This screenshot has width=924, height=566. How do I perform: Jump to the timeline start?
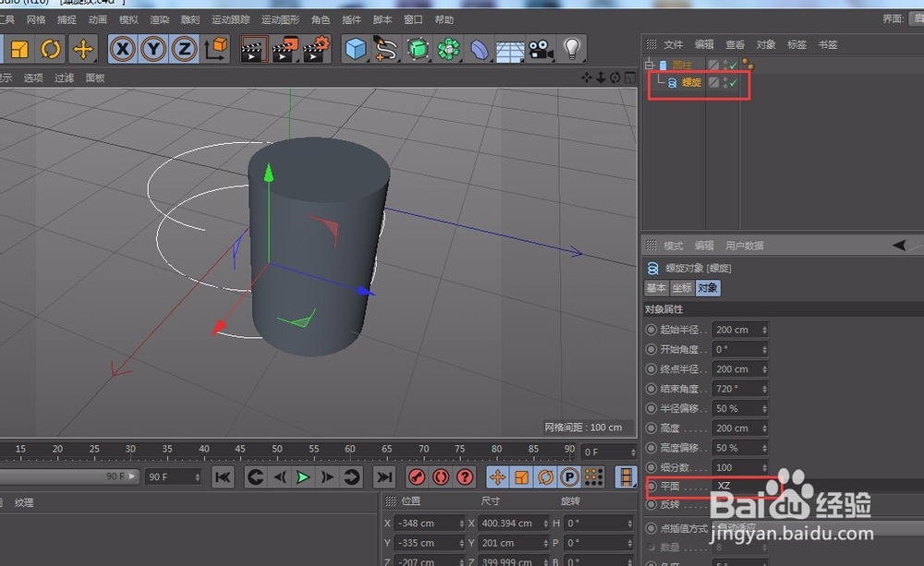pyautogui.click(x=223, y=477)
